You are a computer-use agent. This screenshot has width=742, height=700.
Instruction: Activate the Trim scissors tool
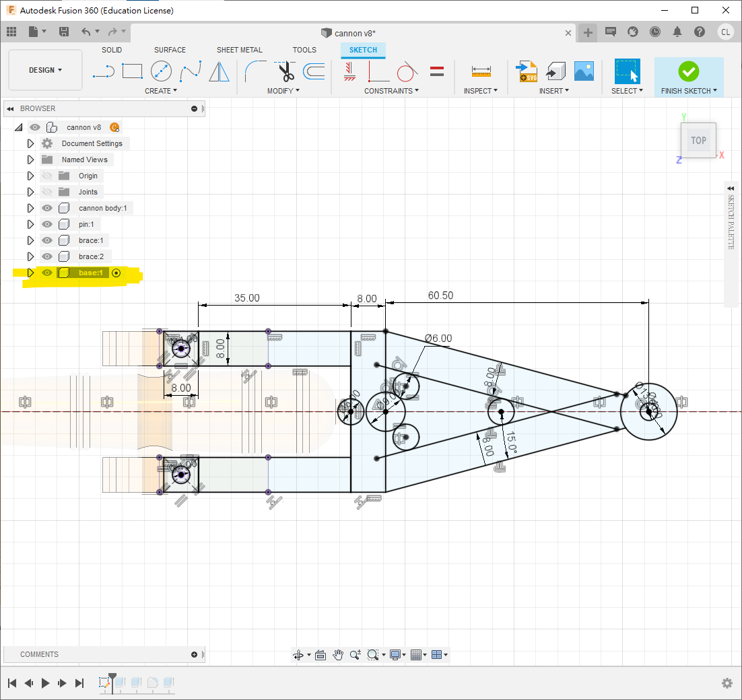pos(286,71)
